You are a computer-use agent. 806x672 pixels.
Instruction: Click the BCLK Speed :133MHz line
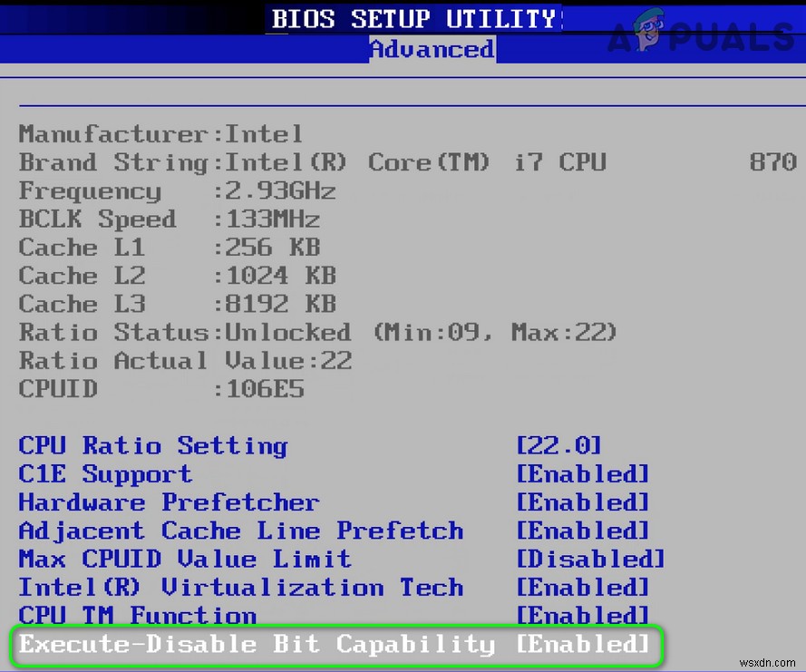170,219
